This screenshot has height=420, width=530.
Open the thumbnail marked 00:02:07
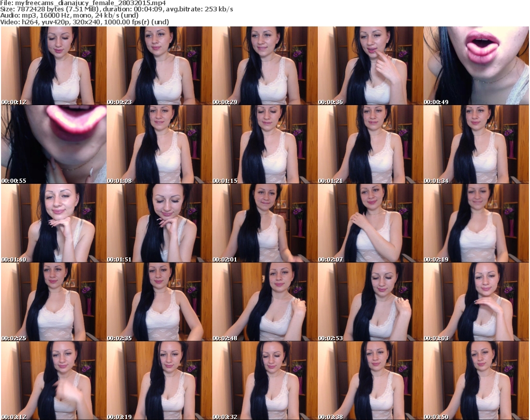371,223
